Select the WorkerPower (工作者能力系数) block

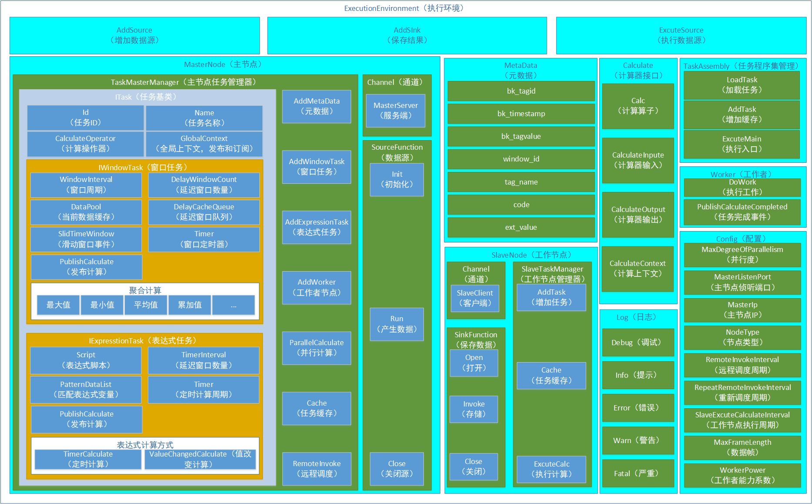(x=742, y=475)
